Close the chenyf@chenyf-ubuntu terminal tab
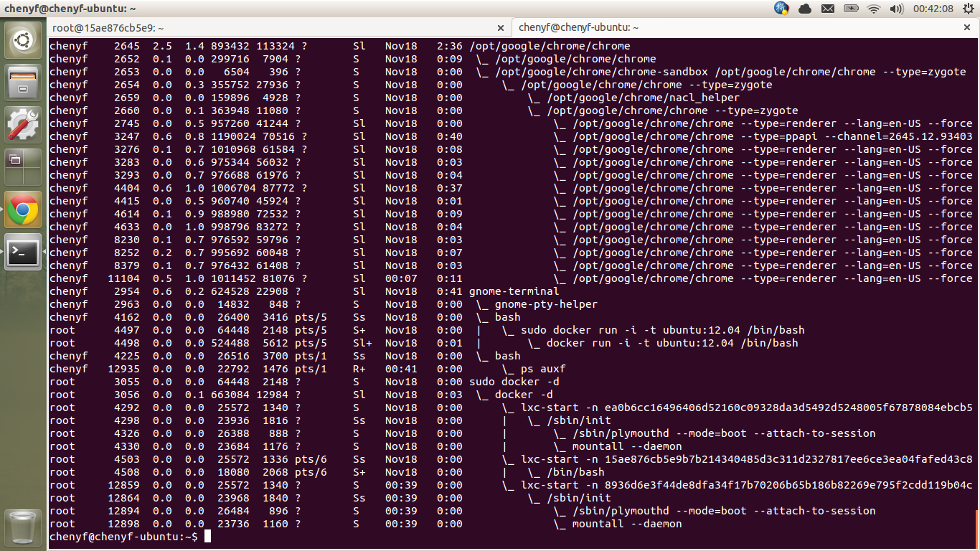This screenshot has height=551, width=980. (969, 27)
